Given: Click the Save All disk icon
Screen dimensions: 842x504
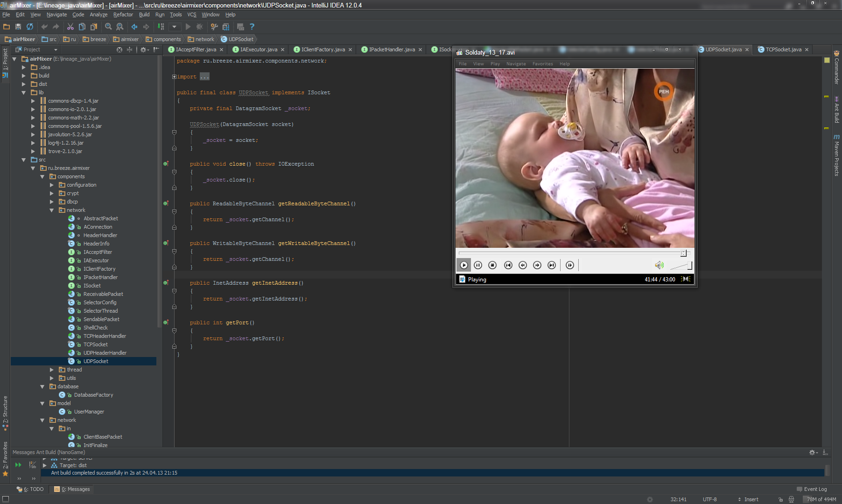Looking at the screenshot, I should pyautogui.click(x=18, y=27).
